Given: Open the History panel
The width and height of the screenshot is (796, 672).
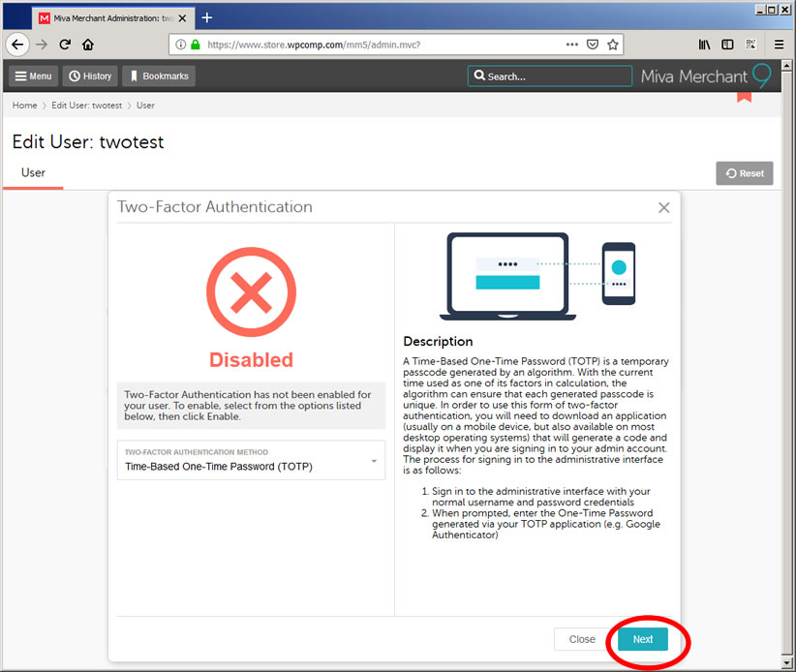Looking at the screenshot, I should 90,76.
